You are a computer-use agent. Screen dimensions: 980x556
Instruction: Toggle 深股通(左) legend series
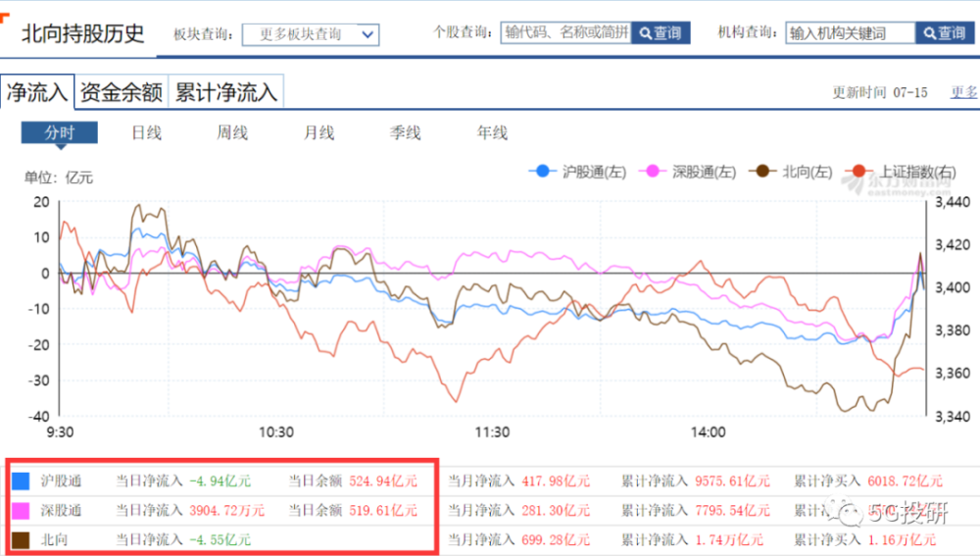click(x=688, y=172)
